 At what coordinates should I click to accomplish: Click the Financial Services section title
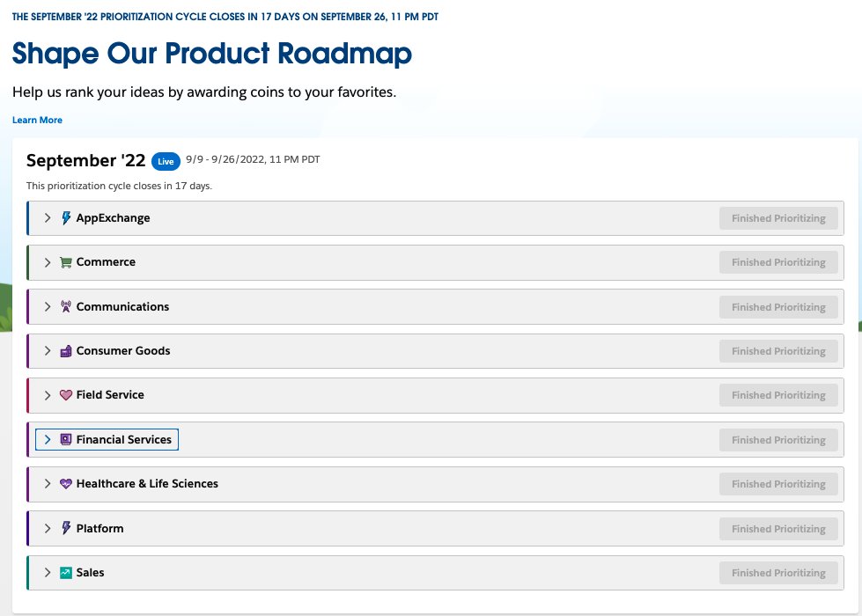[123, 440]
